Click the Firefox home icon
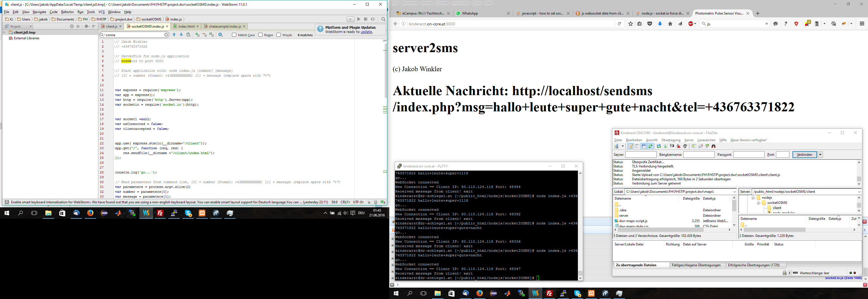Viewport: 868px width, 299px height. (670, 24)
